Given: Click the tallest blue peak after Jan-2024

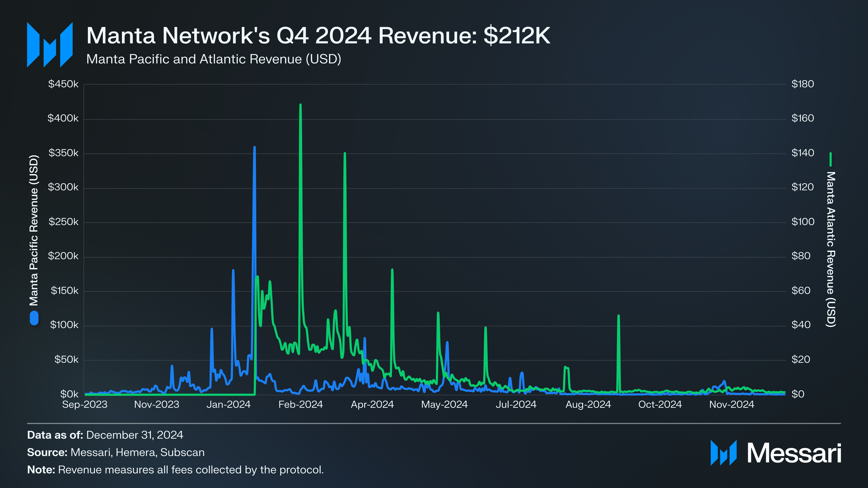Looking at the screenshot, I should pos(254,149).
